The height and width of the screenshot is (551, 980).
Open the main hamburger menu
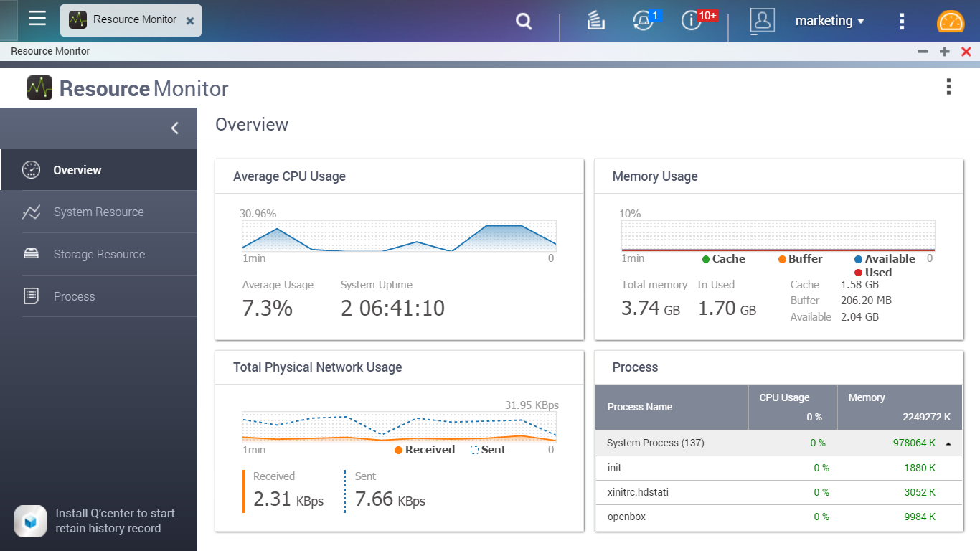(37, 19)
